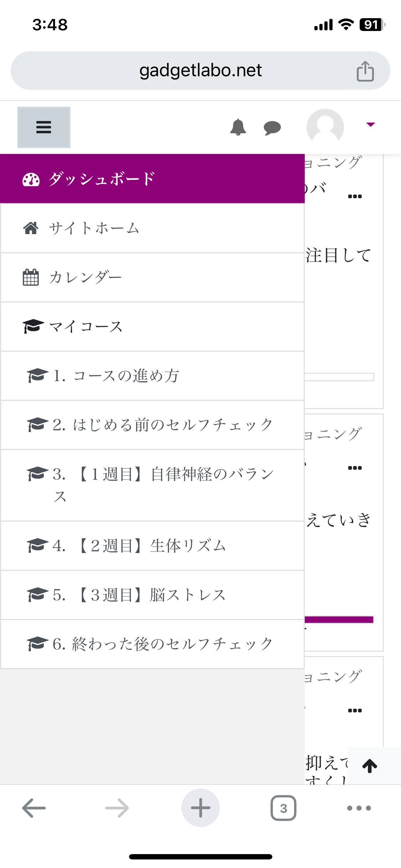
Task: Open course 4. 生体リズム
Action: [x=152, y=546]
